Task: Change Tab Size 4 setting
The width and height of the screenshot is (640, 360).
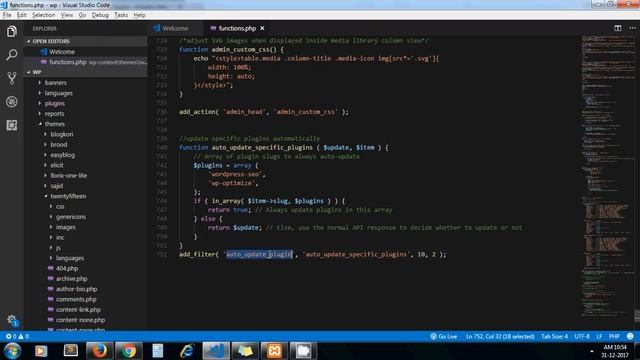Action: coord(554,336)
